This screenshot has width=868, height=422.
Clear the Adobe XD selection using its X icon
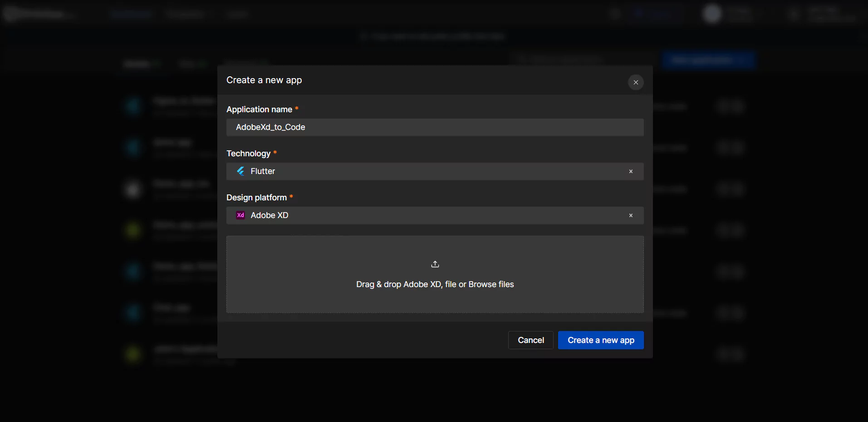tap(630, 215)
